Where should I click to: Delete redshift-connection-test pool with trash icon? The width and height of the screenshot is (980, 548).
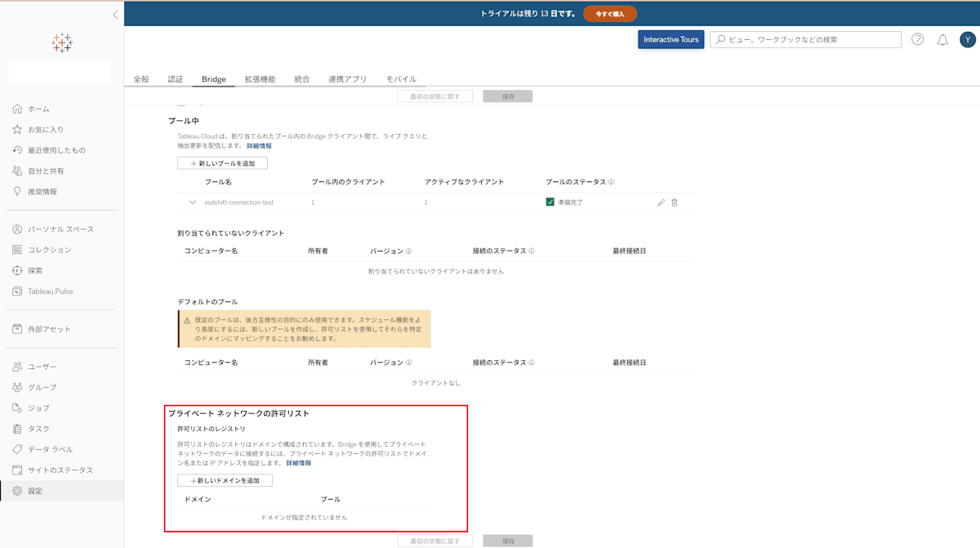click(x=675, y=203)
